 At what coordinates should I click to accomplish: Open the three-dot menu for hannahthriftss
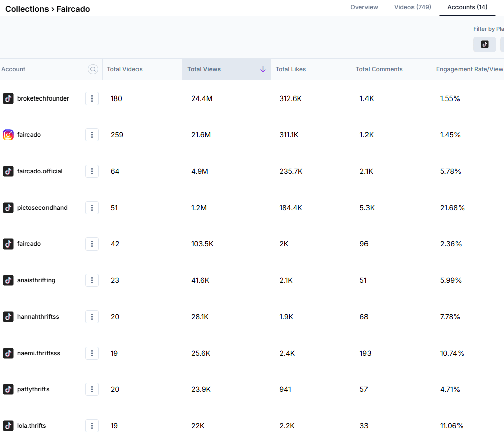click(x=92, y=317)
